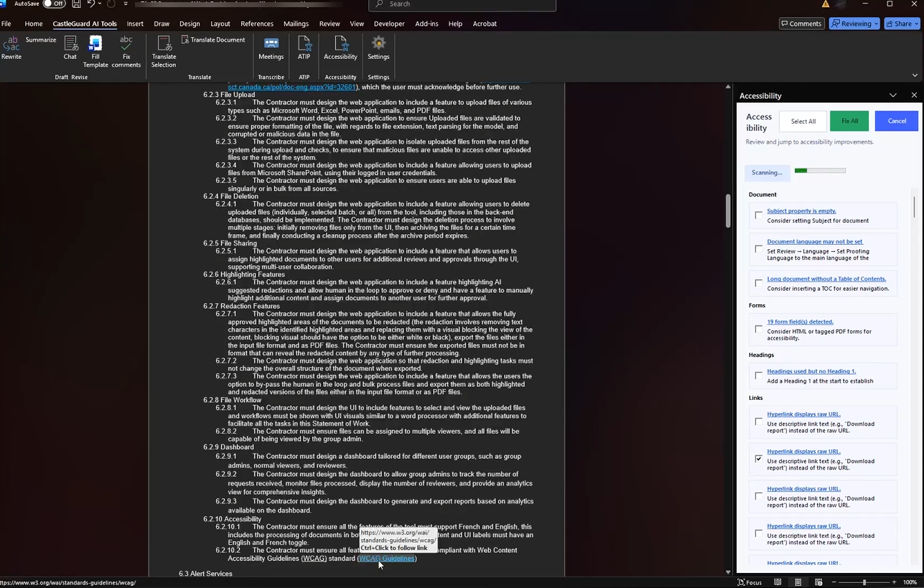
Task: Open the CastleGuard Chat tool
Action: 70,47
